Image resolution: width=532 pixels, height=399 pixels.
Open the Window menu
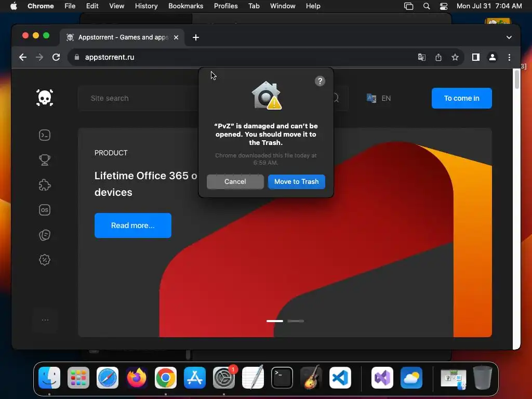pyautogui.click(x=283, y=6)
